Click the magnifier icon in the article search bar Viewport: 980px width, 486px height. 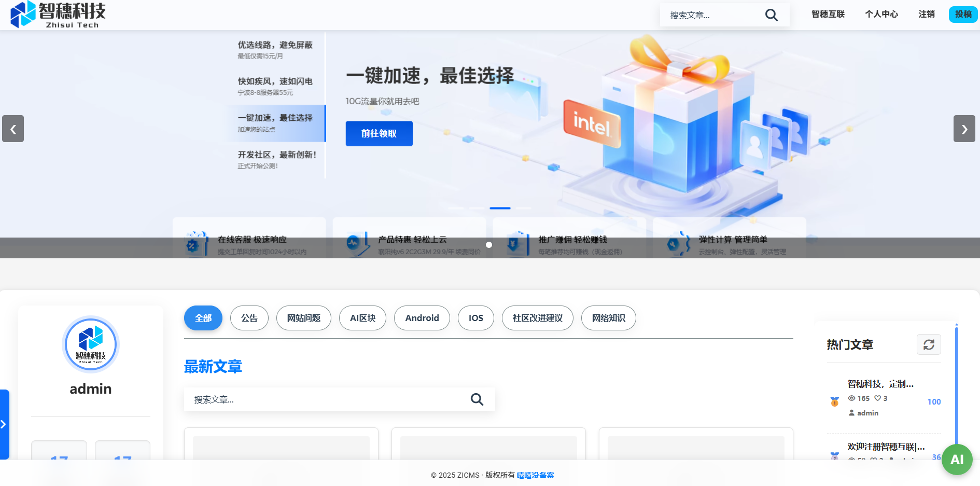(x=477, y=399)
